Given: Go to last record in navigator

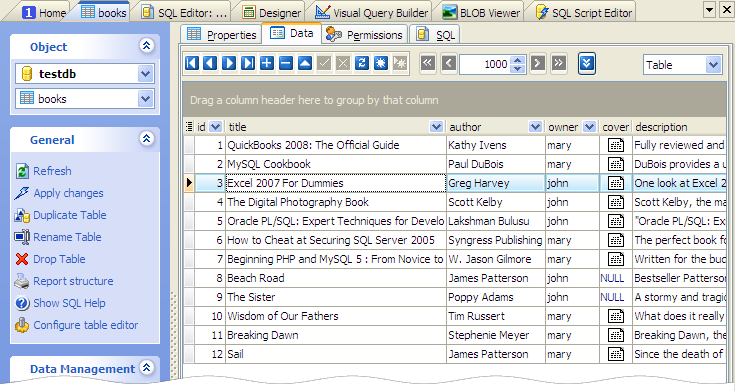Looking at the screenshot, I should tap(248, 63).
